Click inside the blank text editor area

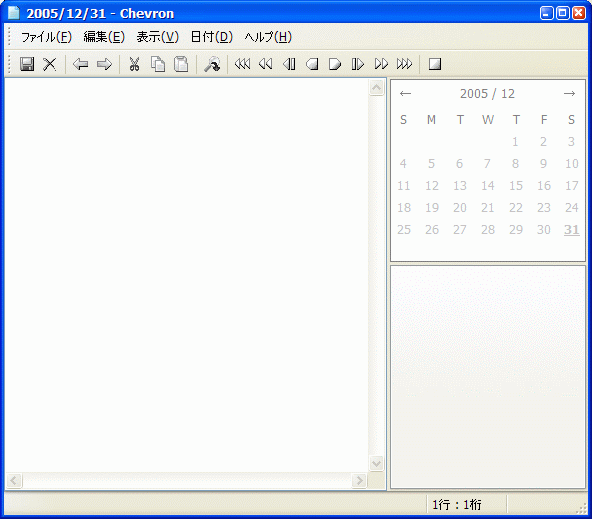[187, 274]
